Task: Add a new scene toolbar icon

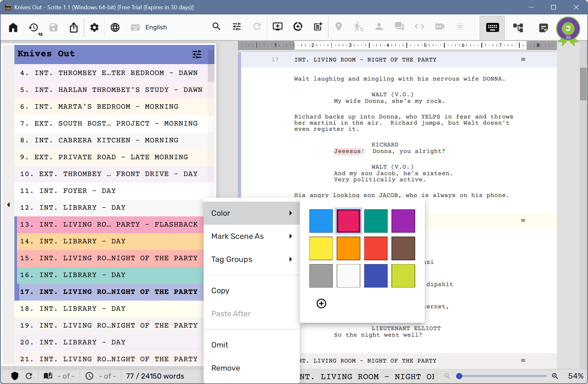Action: point(278,27)
